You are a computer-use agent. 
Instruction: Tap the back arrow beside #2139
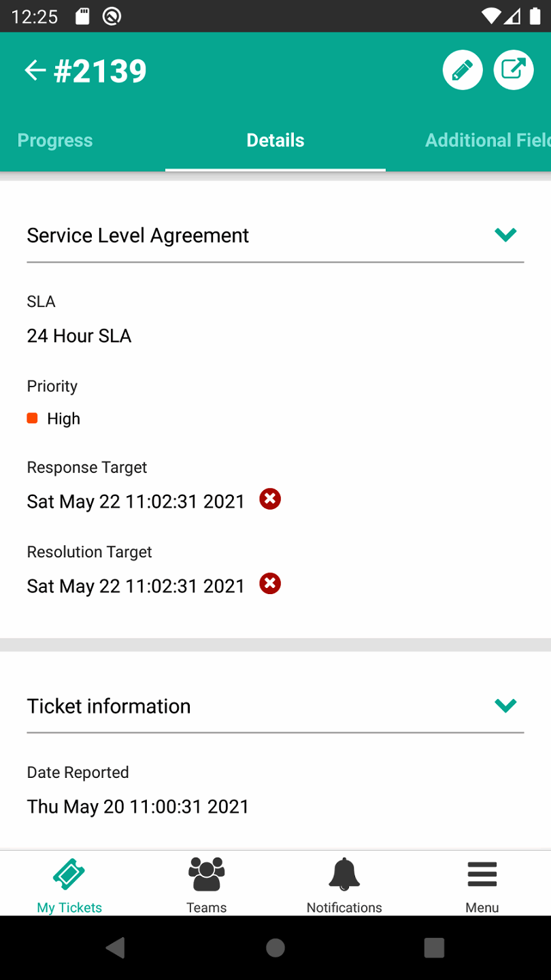pos(35,70)
